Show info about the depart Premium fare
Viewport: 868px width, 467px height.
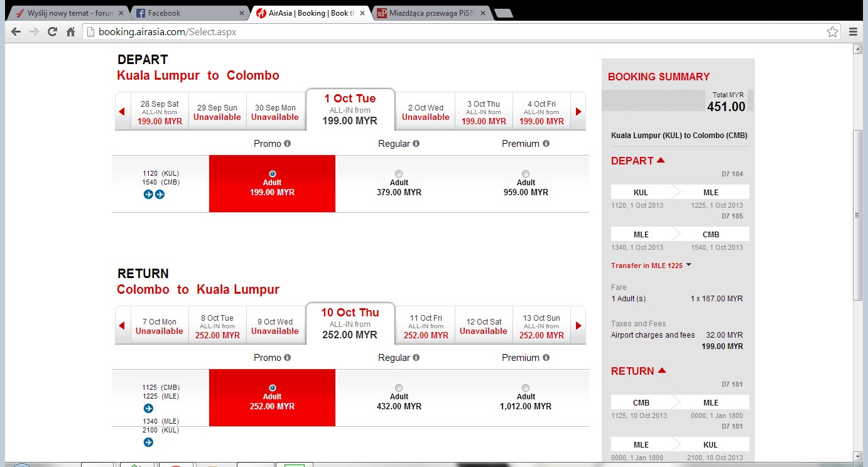click(546, 144)
